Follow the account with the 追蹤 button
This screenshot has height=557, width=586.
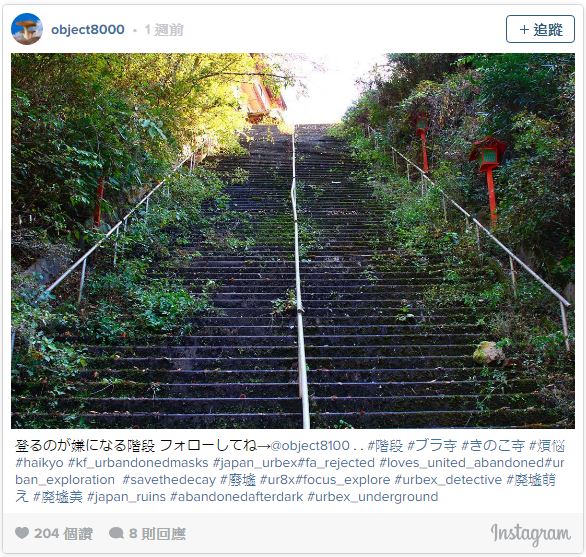click(540, 29)
